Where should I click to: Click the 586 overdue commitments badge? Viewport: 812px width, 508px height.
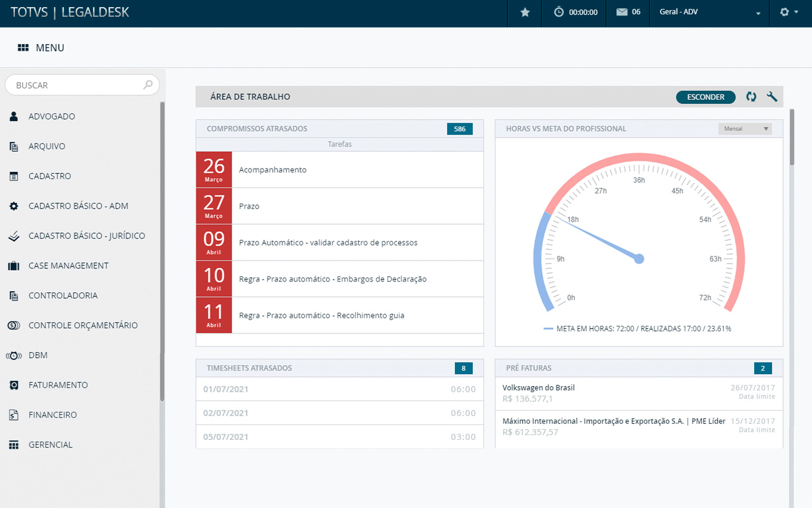(x=459, y=128)
